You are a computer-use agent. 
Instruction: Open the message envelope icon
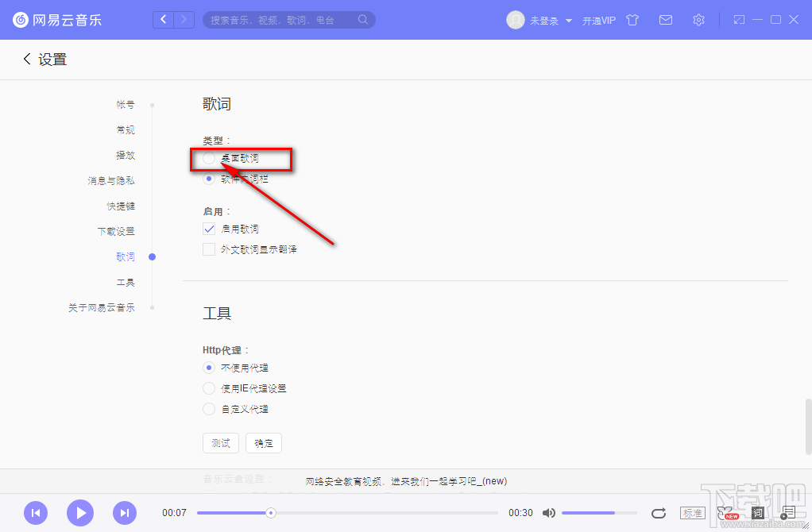tap(665, 20)
